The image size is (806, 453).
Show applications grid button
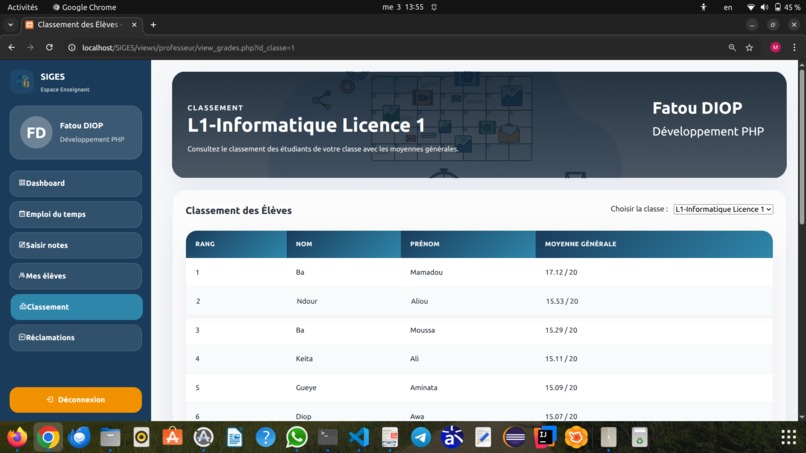click(x=789, y=438)
